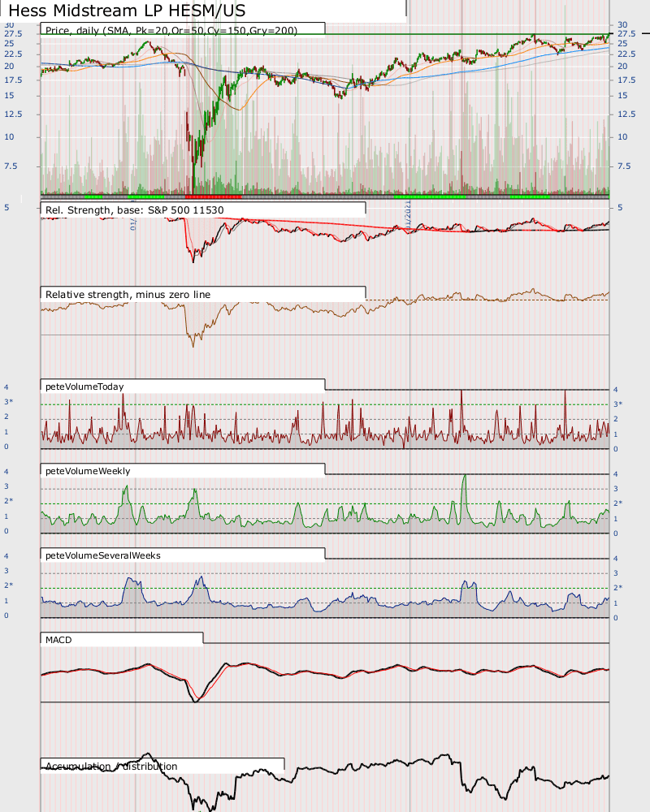Click the left price axis value 12.5
The width and height of the screenshot is (650, 812).
tap(13, 114)
